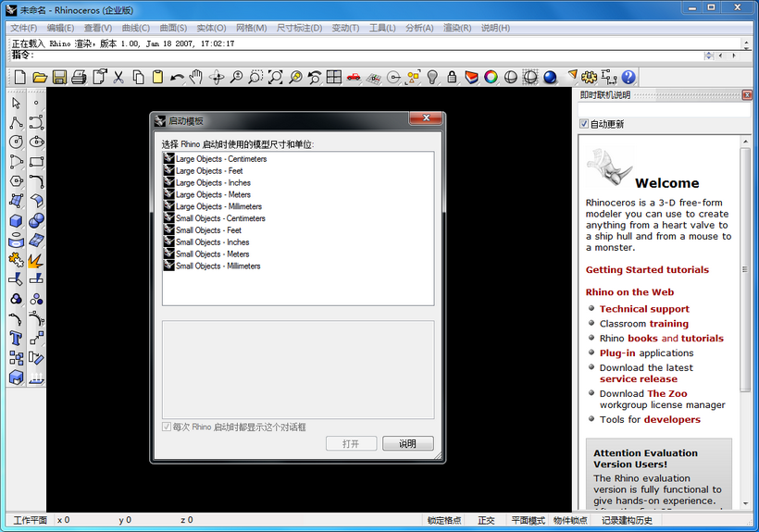Click the Polygon tool in left toolbar
Screen dimensions: 759x532
(x=16, y=181)
